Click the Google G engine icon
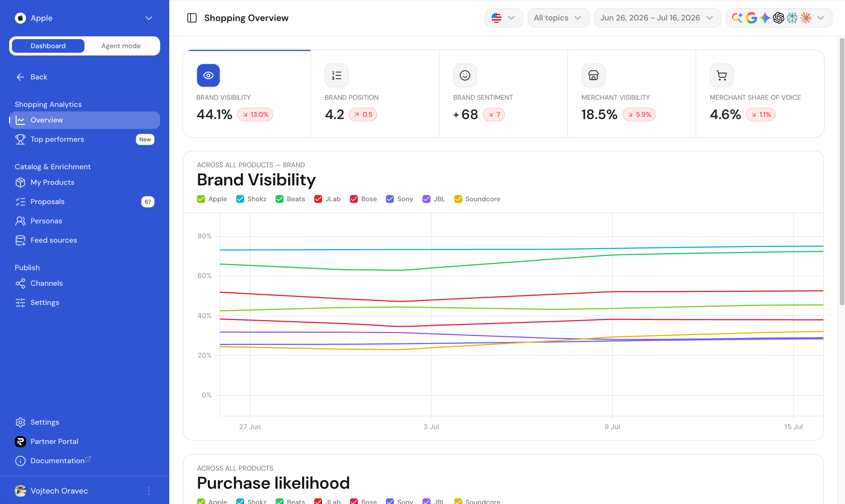 [x=751, y=18]
